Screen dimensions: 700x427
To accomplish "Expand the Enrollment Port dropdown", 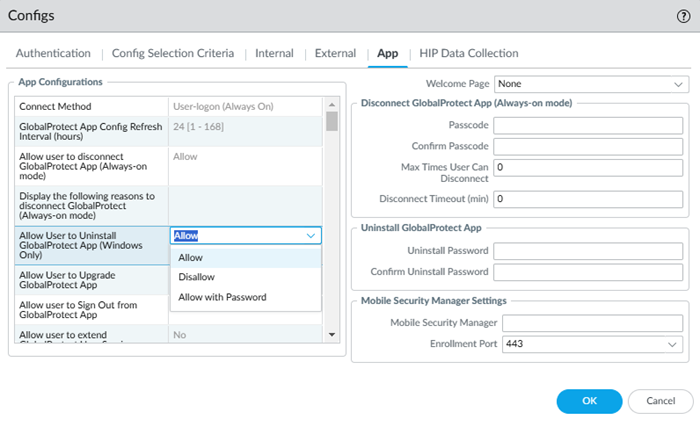I will (590, 344).
